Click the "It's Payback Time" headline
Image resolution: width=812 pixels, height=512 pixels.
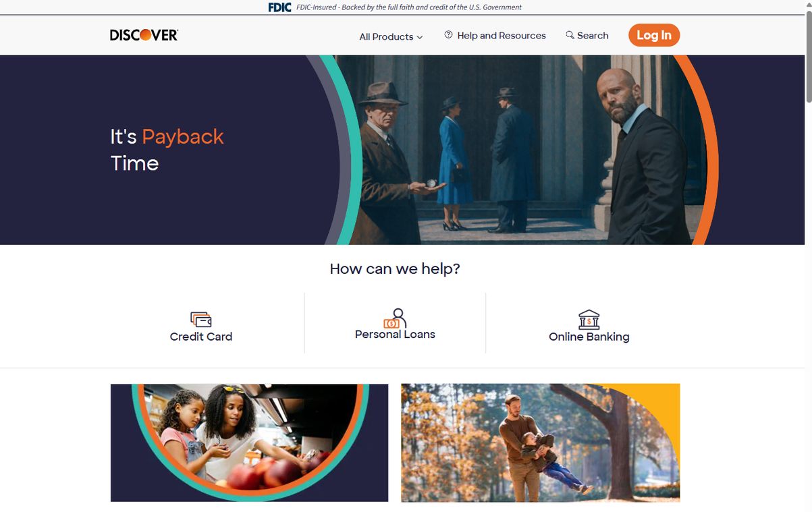tap(167, 150)
